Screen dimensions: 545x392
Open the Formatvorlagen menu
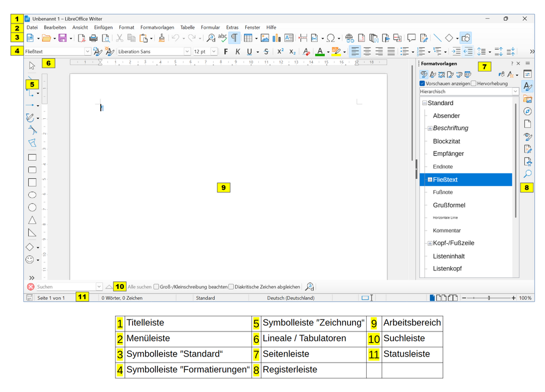tap(157, 27)
